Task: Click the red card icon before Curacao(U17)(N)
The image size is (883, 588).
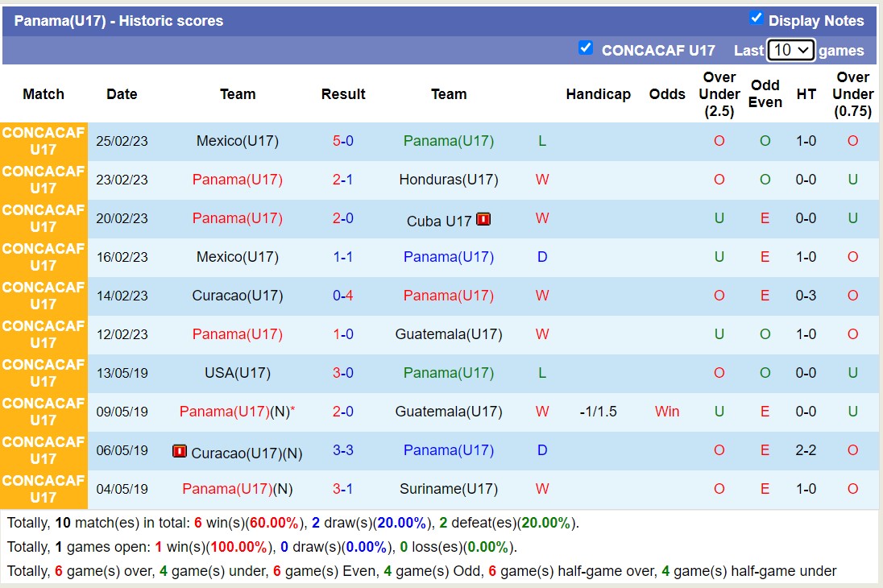Action: 180,451
